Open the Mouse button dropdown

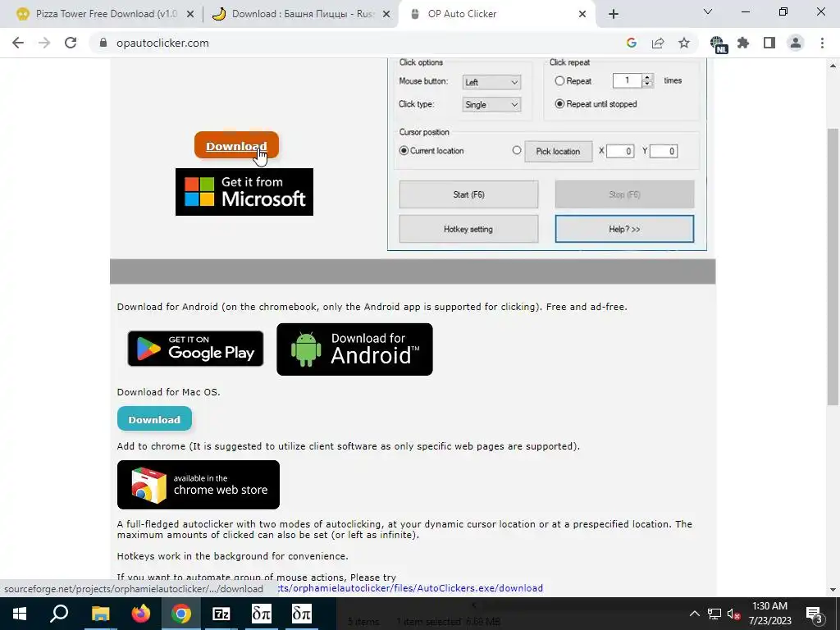tap(491, 82)
